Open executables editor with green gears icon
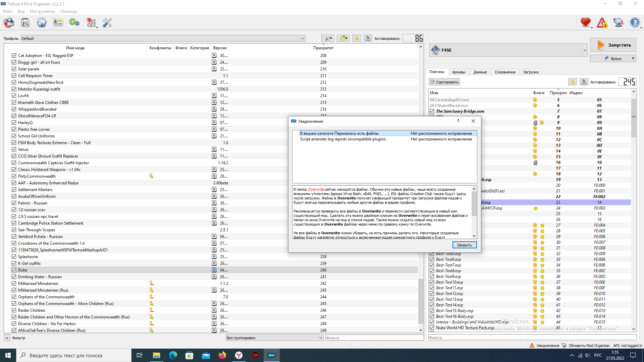 click(x=74, y=23)
